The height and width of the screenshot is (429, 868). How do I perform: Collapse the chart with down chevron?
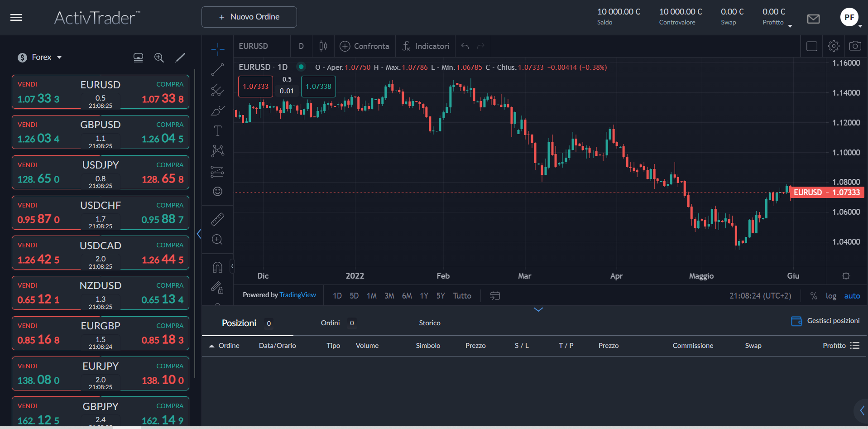[538, 310]
